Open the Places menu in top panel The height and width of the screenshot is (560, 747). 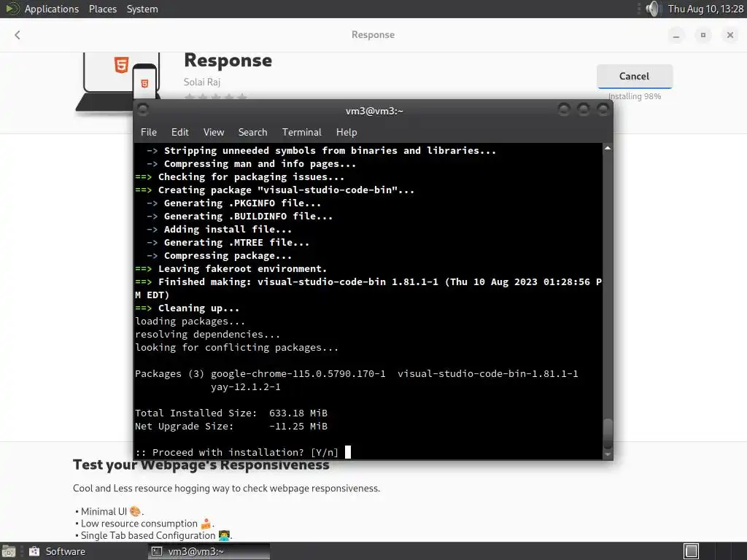click(103, 9)
